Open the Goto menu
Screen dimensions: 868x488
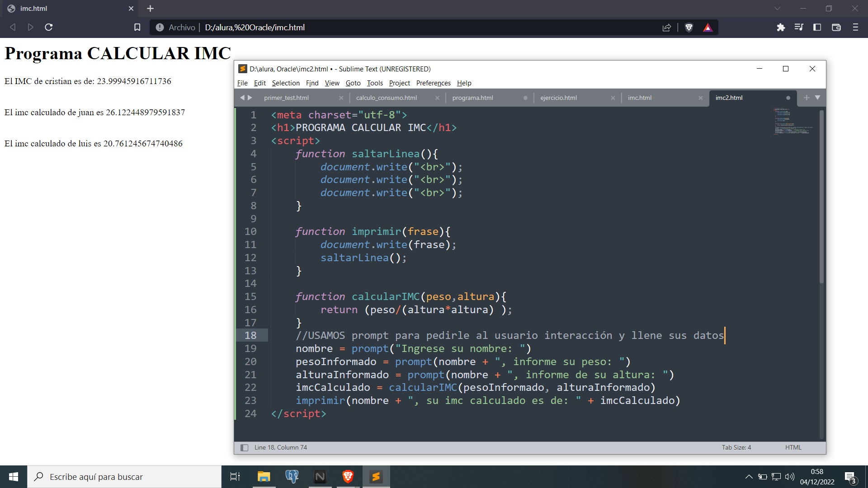353,83
